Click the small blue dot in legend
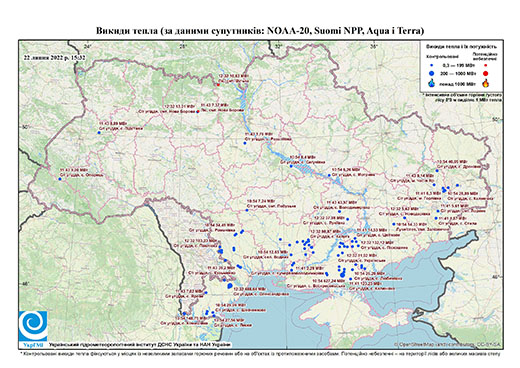 (432, 65)
